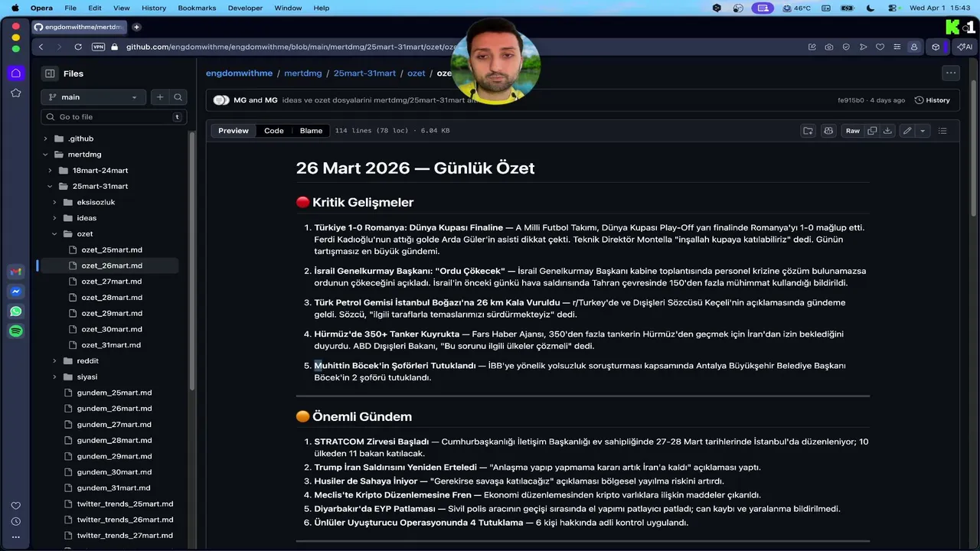
Task: Open ozet_27mart.md in file tree
Action: (x=112, y=282)
